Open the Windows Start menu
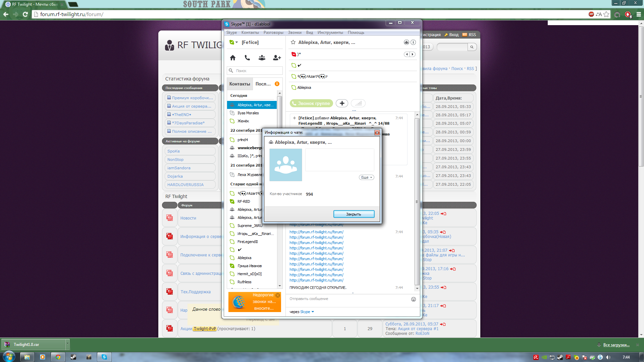This screenshot has height=362, width=644. [x=8, y=357]
